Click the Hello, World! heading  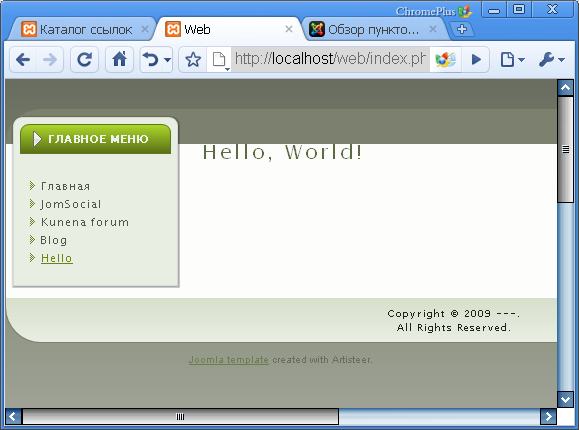pos(282,152)
